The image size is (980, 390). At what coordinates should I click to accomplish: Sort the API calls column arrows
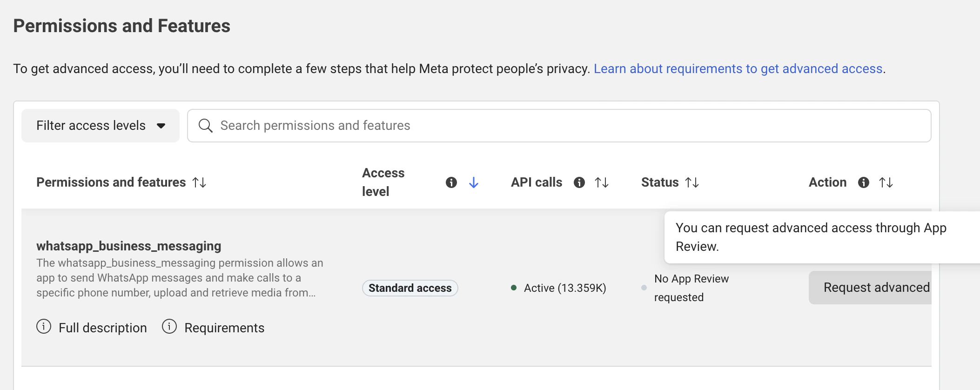point(602,182)
